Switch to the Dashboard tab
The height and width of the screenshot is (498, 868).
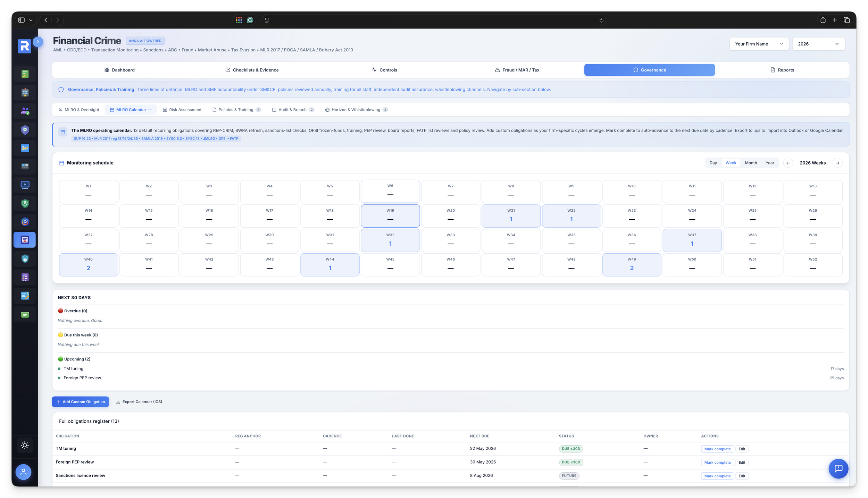click(x=119, y=70)
